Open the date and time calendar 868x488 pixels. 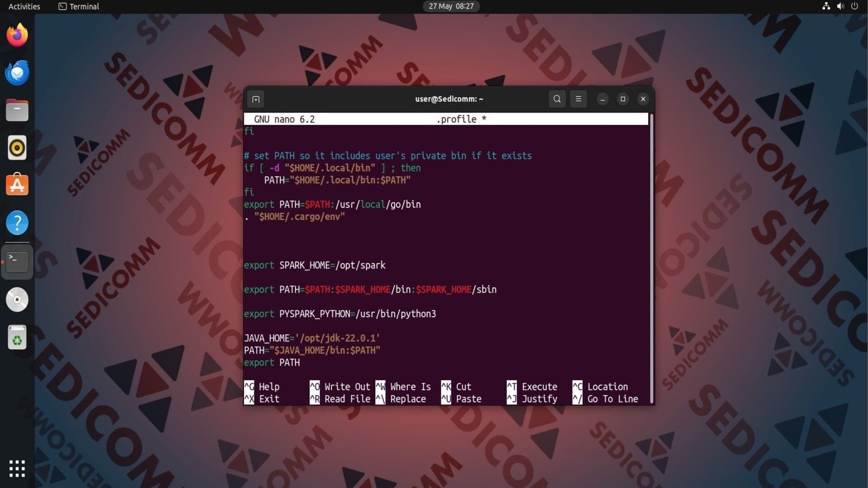point(451,6)
